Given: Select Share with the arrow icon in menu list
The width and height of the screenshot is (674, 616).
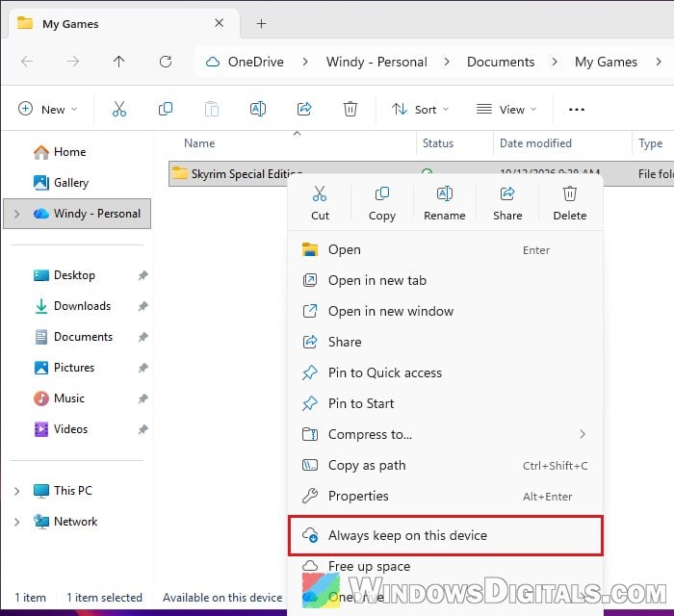Looking at the screenshot, I should point(445,342).
